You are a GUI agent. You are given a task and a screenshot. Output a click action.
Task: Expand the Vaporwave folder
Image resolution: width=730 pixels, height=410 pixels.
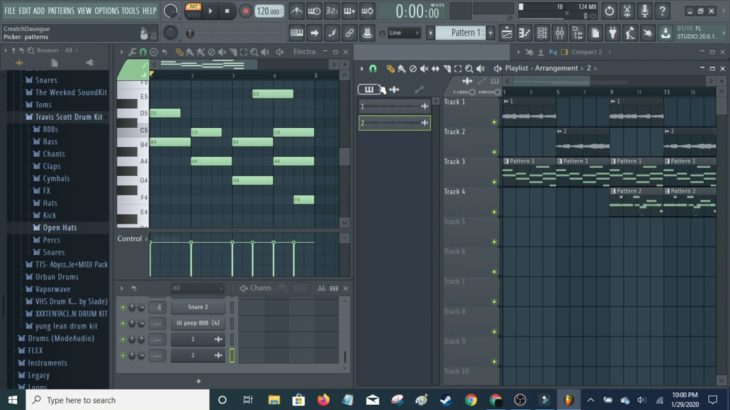[x=47, y=289]
